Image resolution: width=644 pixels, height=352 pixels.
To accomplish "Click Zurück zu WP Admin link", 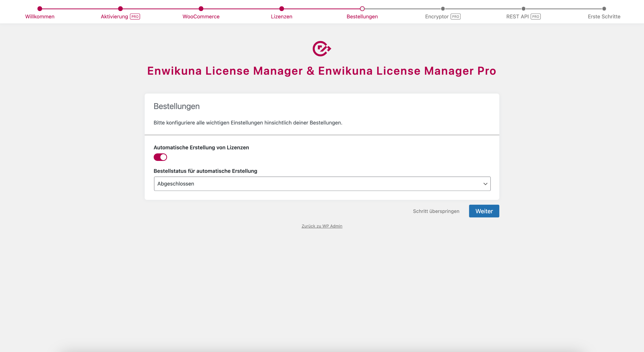I will click(x=322, y=226).
